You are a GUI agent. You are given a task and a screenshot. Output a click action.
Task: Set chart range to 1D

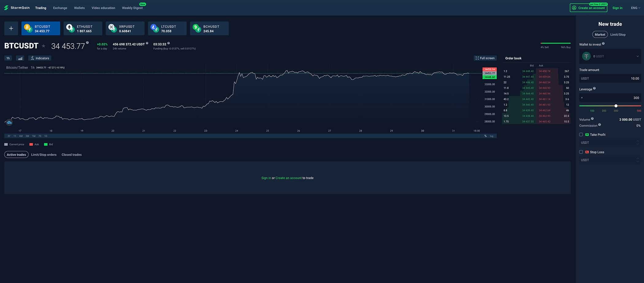coord(46,136)
